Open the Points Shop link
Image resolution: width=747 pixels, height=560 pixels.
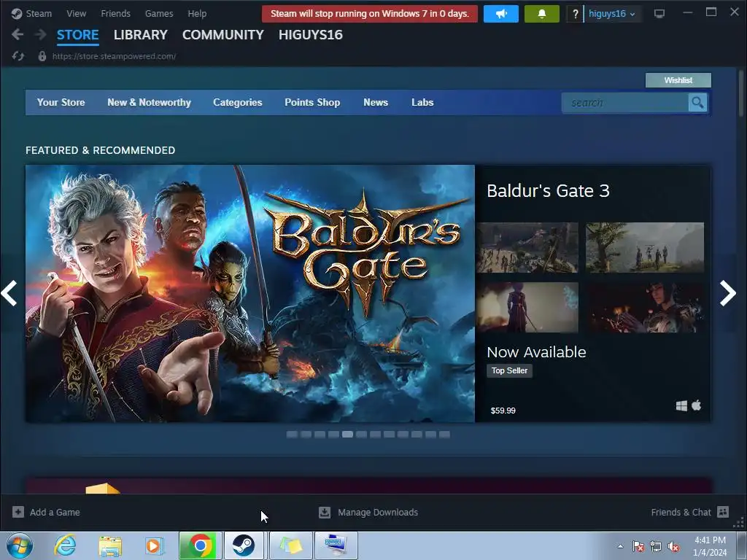[x=312, y=102]
